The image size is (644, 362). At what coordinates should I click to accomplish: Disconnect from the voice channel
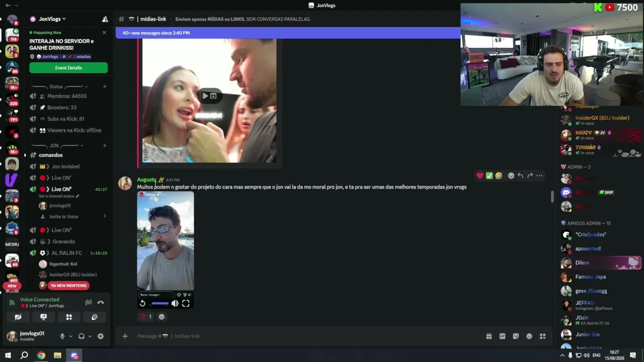pyautogui.click(x=101, y=302)
